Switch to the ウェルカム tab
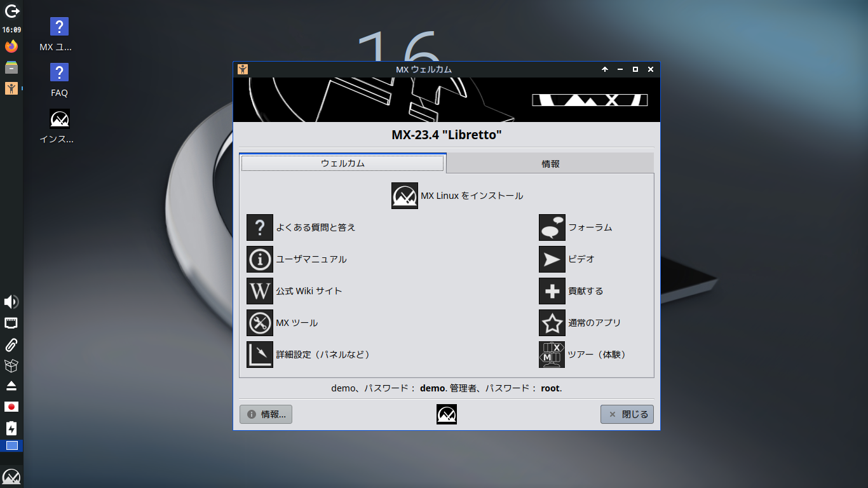868x488 pixels. tap(342, 163)
